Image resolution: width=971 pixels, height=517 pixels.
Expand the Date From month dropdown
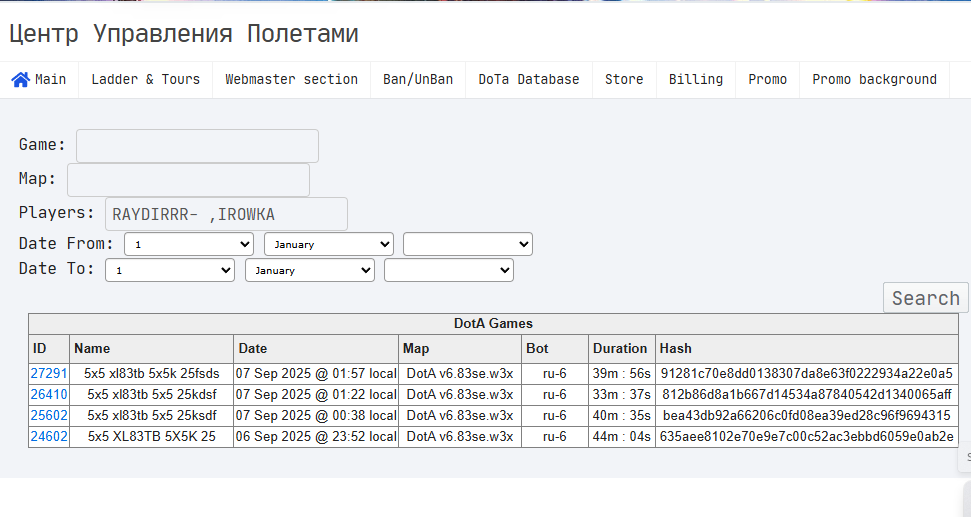click(329, 244)
